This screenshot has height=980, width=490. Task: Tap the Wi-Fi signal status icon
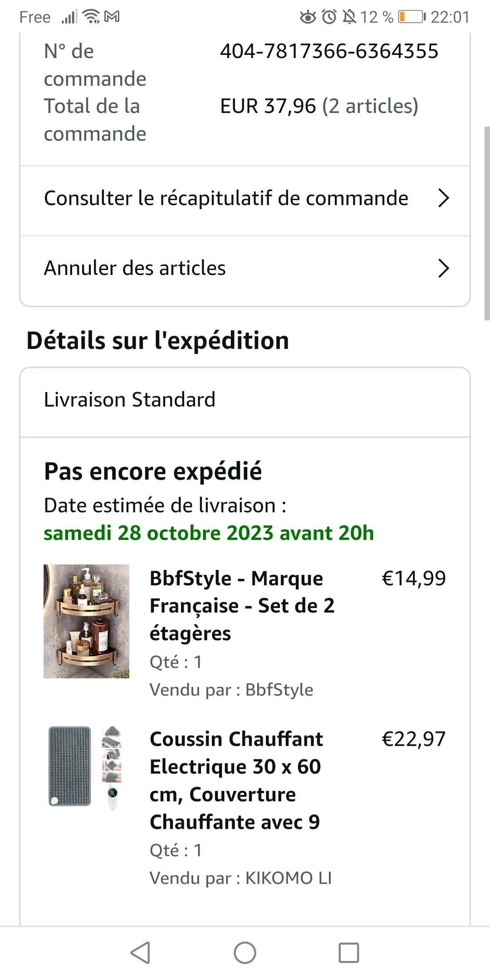(x=92, y=17)
